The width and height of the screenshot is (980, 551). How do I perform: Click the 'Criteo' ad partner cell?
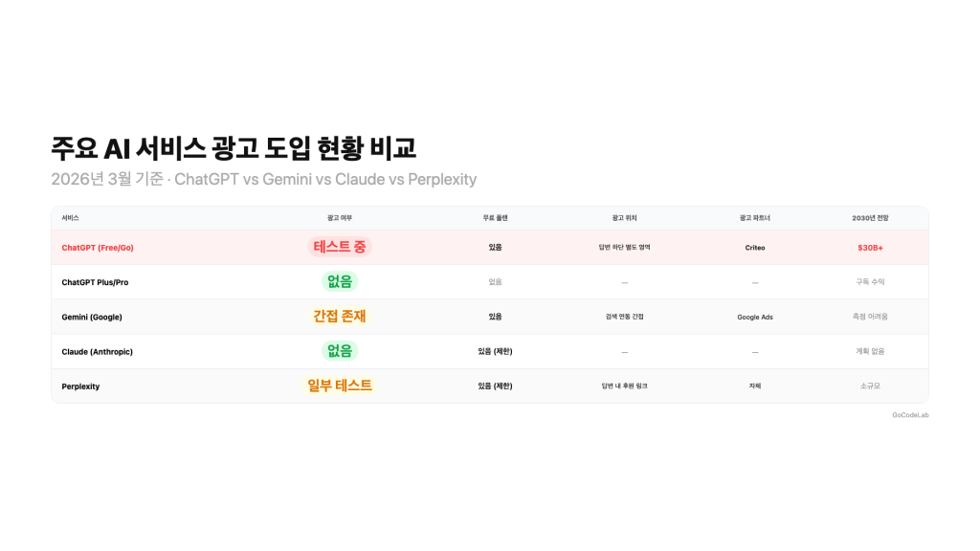(755, 248)
